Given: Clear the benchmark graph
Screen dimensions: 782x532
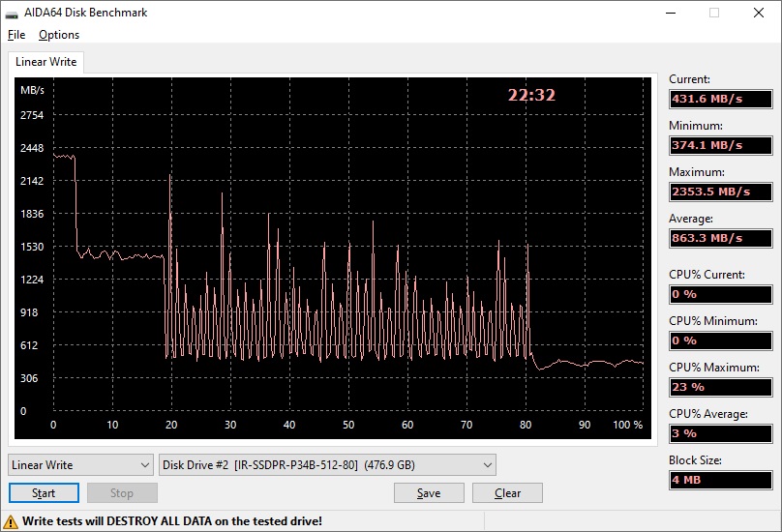Looking at the screenshot, I should click(x=507, y=493).
